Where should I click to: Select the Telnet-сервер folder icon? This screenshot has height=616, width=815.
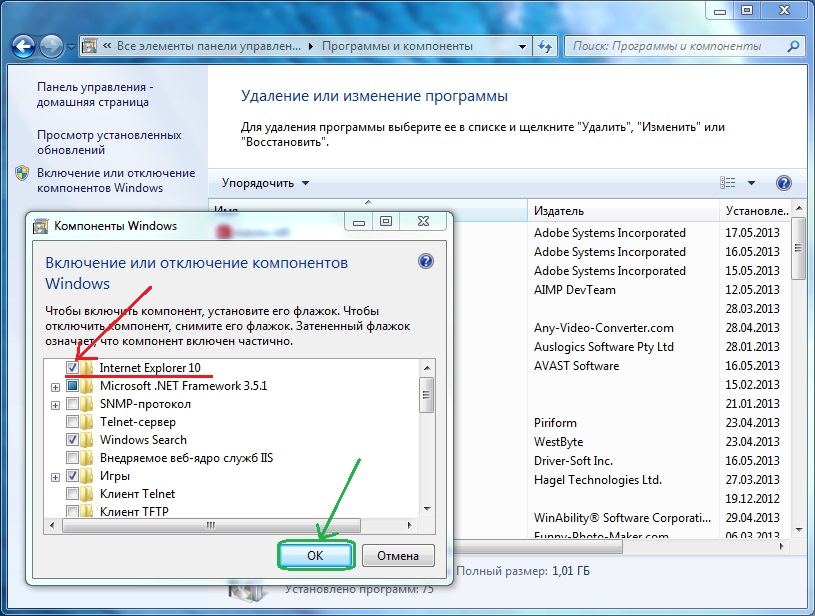pyautogui.click(x=87, y=422)
